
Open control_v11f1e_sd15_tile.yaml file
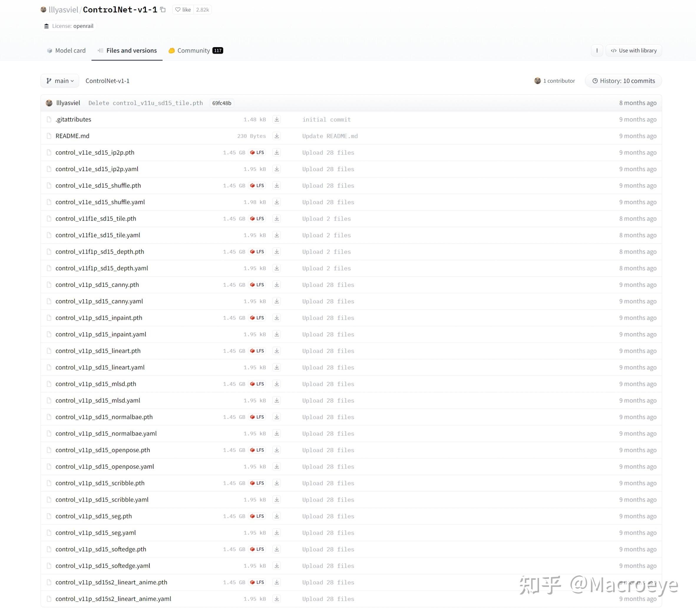[98, 235]
